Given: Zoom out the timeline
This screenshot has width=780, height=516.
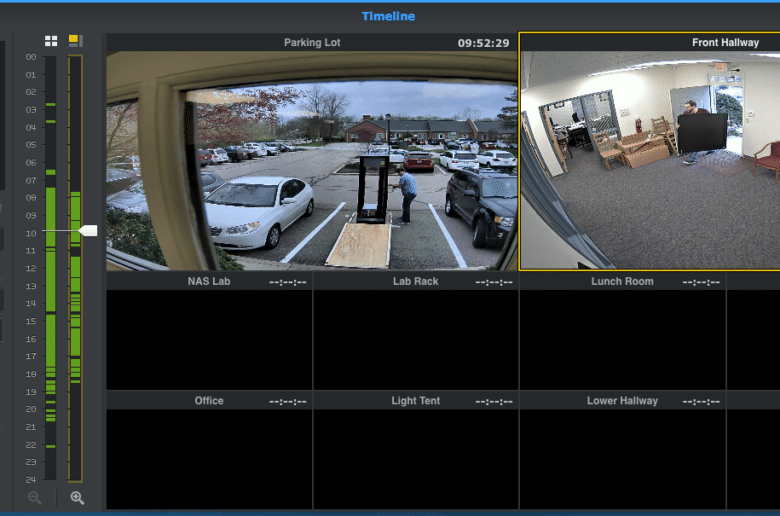Looking at the screenshot, I should [34, 498].
